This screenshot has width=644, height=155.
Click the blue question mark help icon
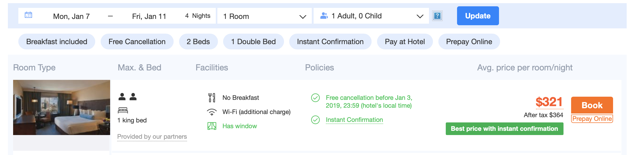[437, 16]
